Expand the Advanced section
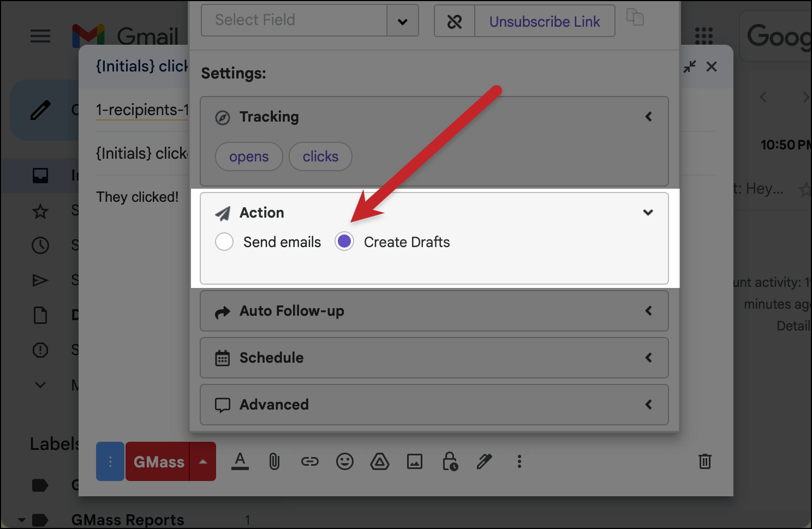812x529 pixels. (x=434, y=405)
